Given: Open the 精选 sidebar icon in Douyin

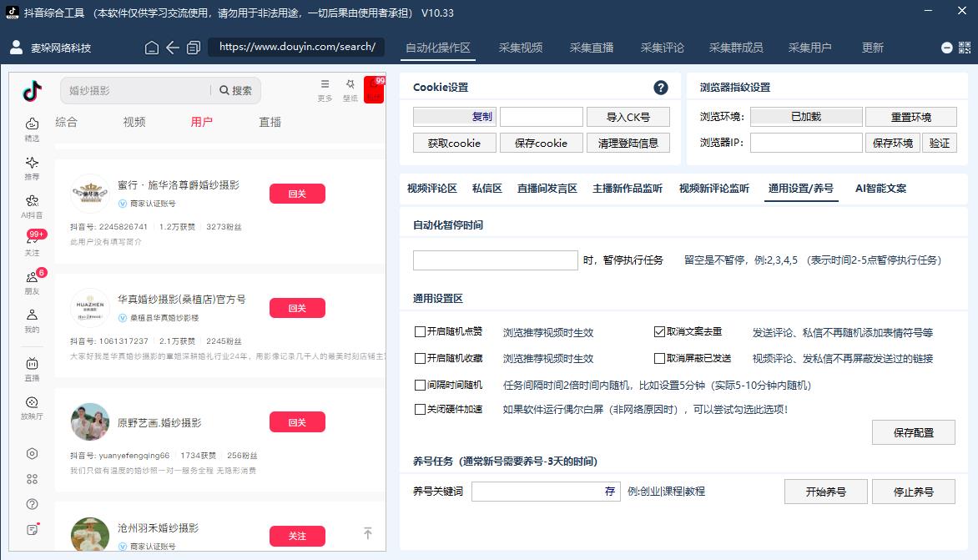Looking at the screenshot, I should click(x=32, y=124).
